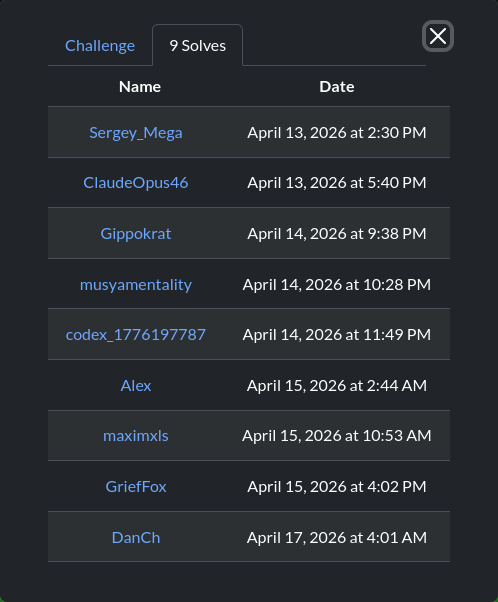Click the Date column header
498x602 pixels.
point(337,87)
